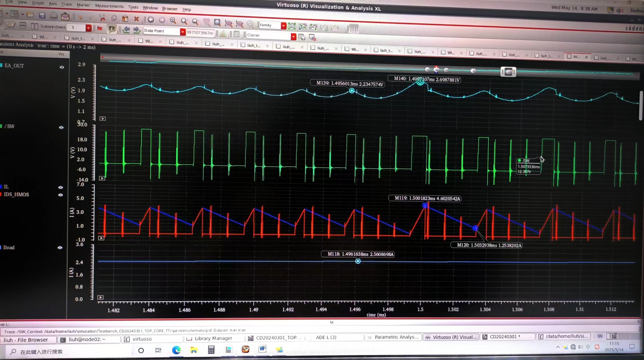Open the folder icon in toolbar
Viewport: 644px width, 360px height.
click(x=30, y=15)
